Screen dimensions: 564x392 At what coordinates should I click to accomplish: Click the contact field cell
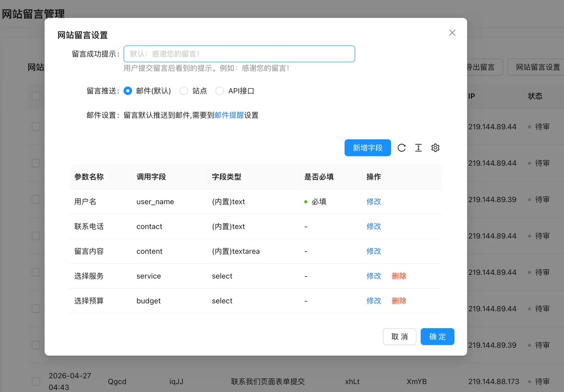pyautogui.click(x=149, y=227)
